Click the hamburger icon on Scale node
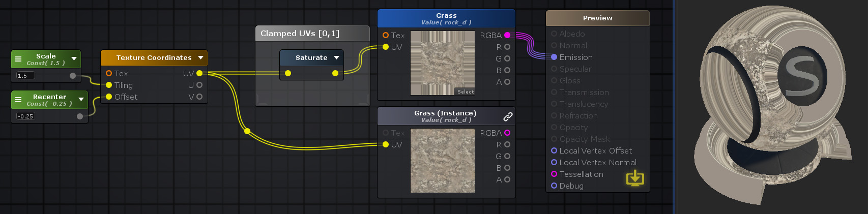The height and width of the screenshot is (214, 868). coord(18,59)
